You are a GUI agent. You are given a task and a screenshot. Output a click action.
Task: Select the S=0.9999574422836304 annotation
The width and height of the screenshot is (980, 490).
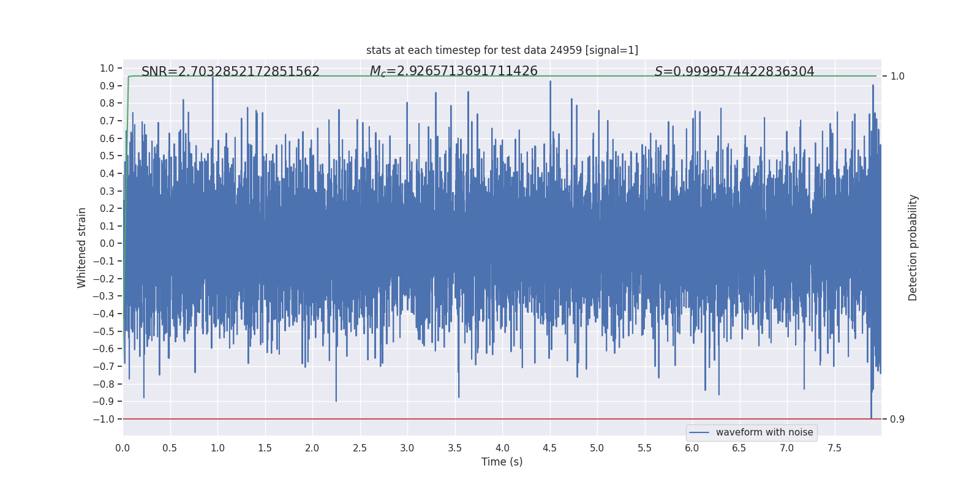coord(734,72)
